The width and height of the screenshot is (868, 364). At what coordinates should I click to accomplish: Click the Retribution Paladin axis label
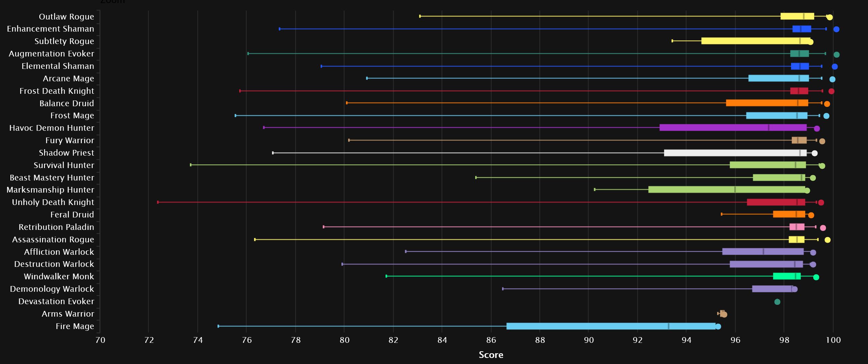[56, 227]
